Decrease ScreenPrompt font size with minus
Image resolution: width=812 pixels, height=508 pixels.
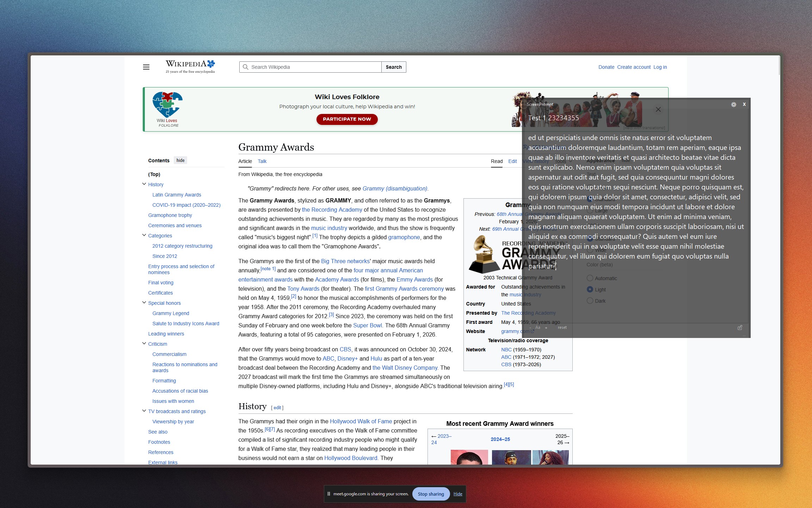[530, 328]
